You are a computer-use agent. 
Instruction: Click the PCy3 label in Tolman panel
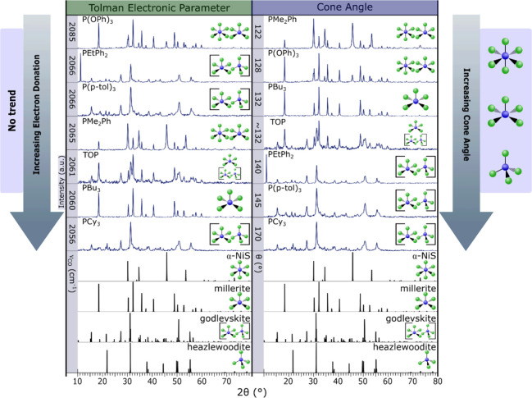(91, 222)
